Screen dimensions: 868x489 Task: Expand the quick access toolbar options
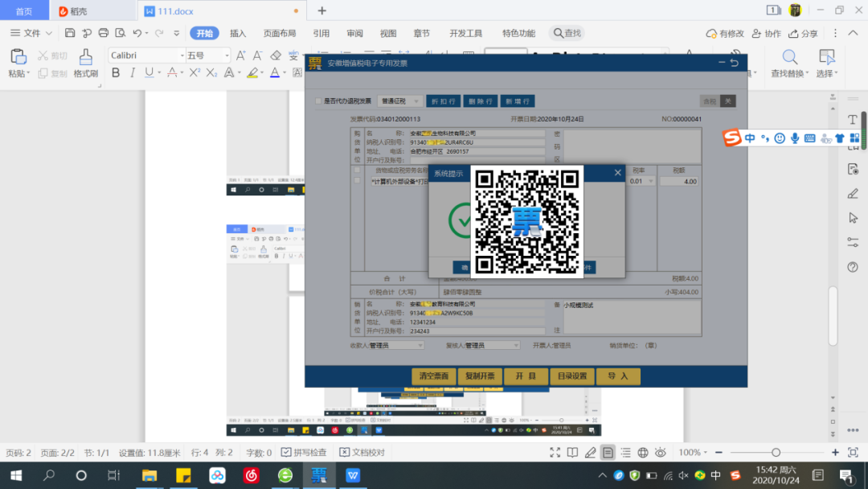click(177, 33)
